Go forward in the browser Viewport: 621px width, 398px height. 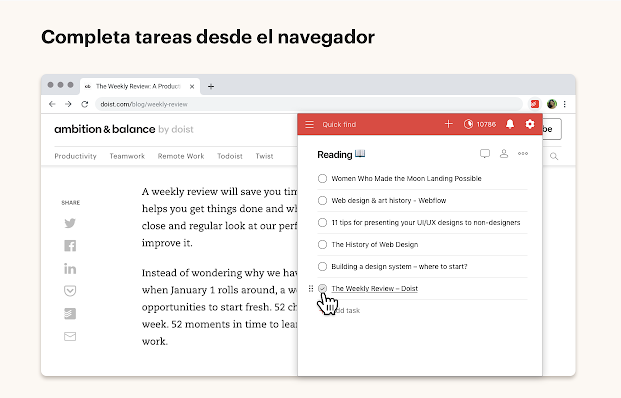click(x=68, y=104)
